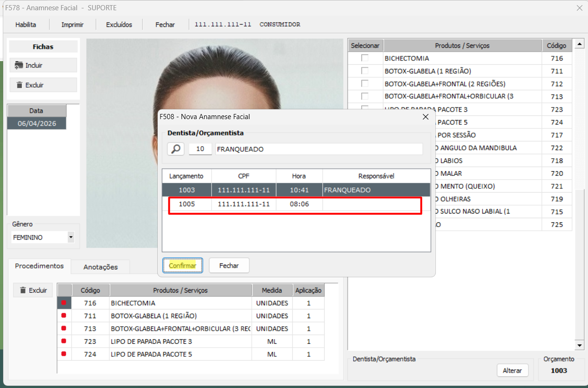Click the red marker on the code 724 row
This screenshot has width=588, height=388.
[x=64, y=354]
